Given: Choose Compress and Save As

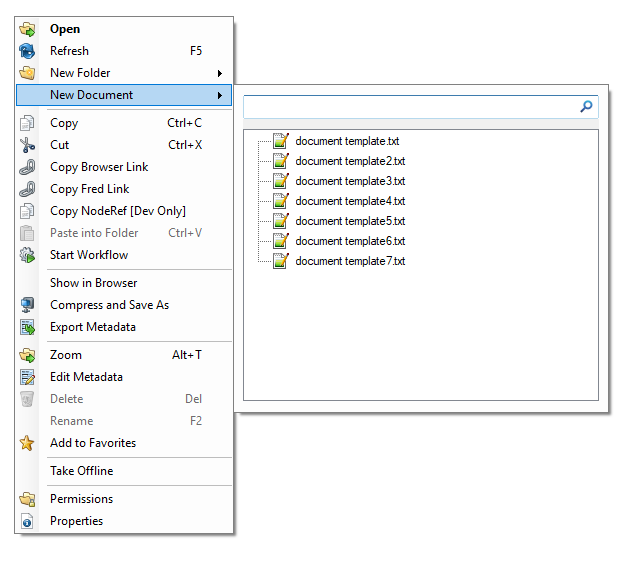Looking at the screenshot, I should click(x=124, y=305).
